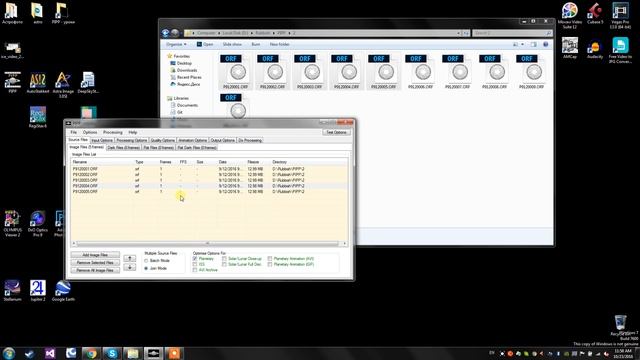This screenshot has width=640, height=360.
Task: Open the PIPP desktop shortcut icon
Action: tap(12, 81)
